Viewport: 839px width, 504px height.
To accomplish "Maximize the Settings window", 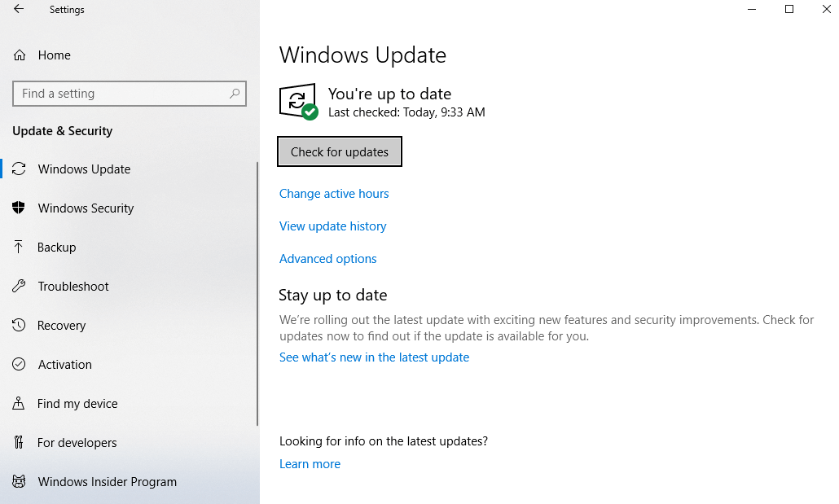I will pyautogui.click(x=789, y=9).
